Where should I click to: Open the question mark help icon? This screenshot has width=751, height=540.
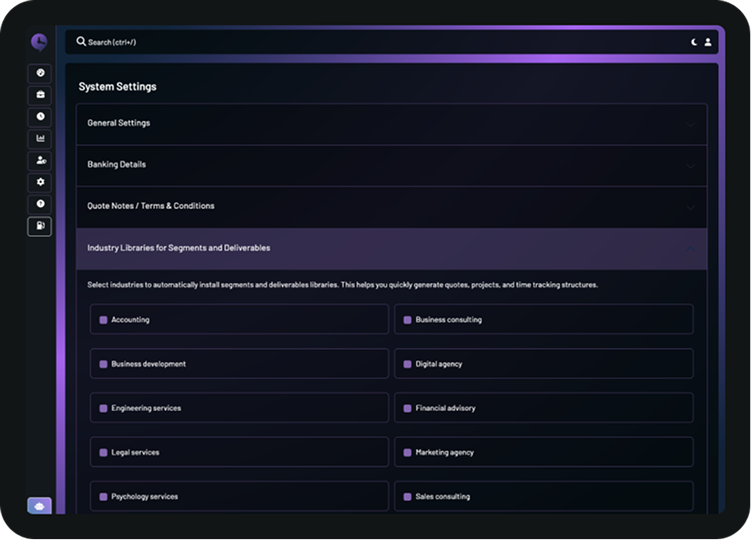pyautogui.click(x=40, y=204)
